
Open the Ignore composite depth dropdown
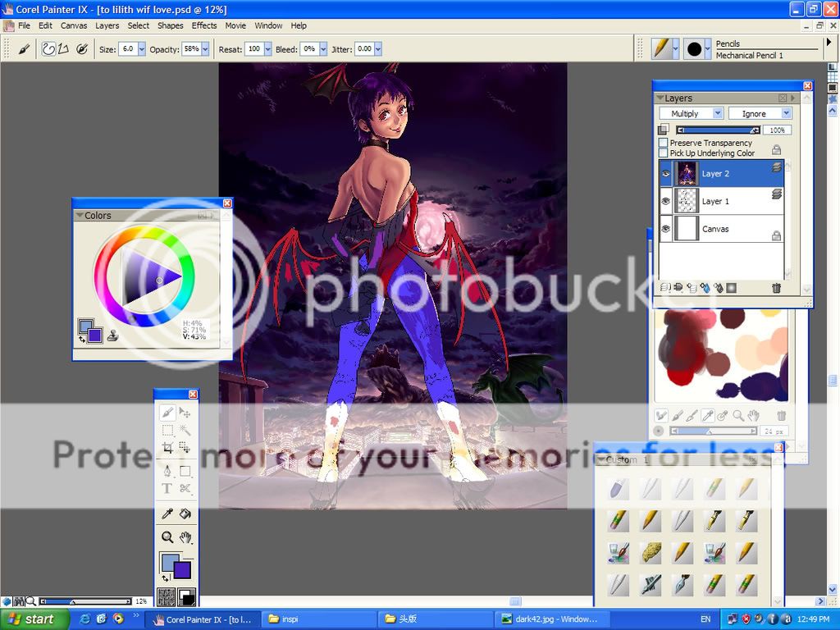760,113
